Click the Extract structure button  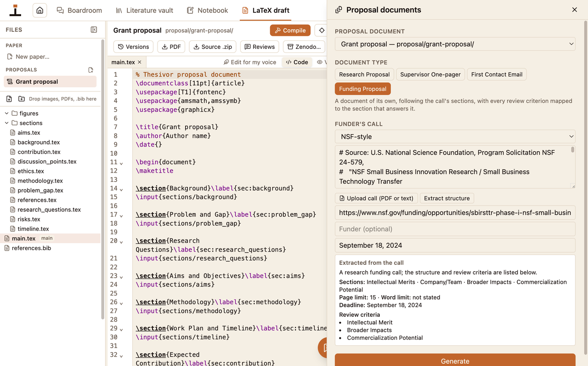pos(447,198)
